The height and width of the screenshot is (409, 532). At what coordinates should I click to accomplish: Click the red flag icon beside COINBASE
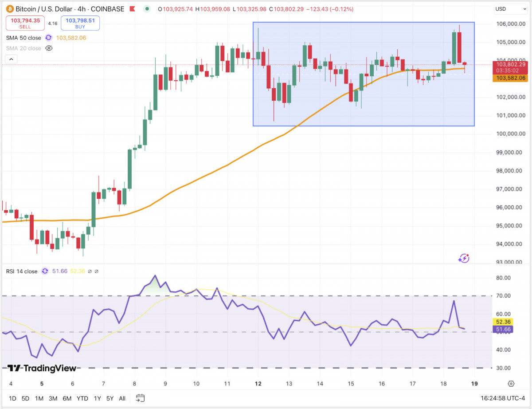133,9
